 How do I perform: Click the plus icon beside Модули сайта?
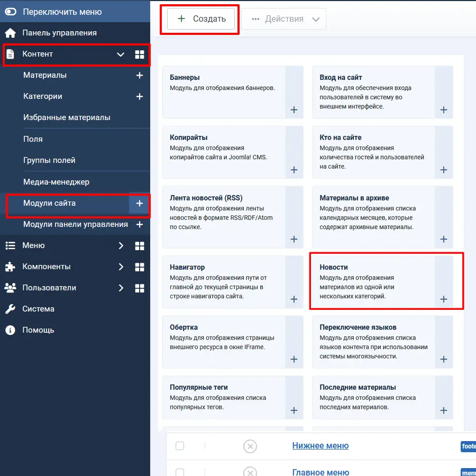pos(140,204)
